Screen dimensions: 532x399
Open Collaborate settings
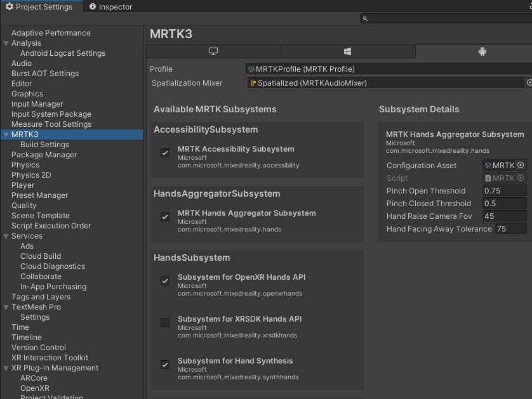tap(41, 277)
